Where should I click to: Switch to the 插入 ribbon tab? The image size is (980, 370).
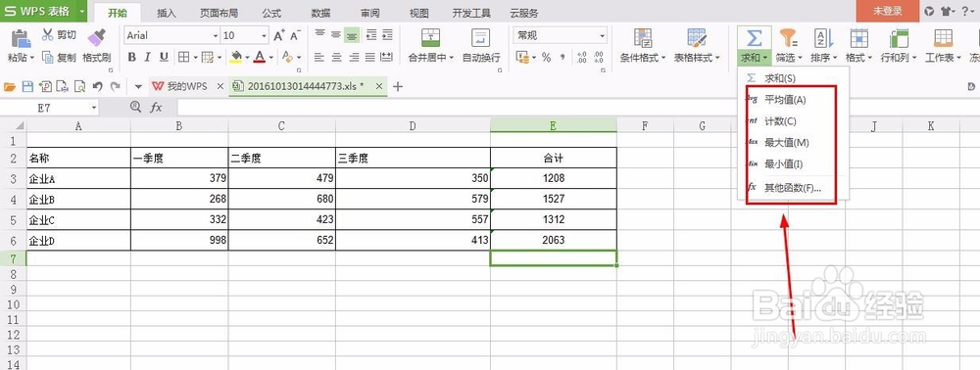point(167,13)
